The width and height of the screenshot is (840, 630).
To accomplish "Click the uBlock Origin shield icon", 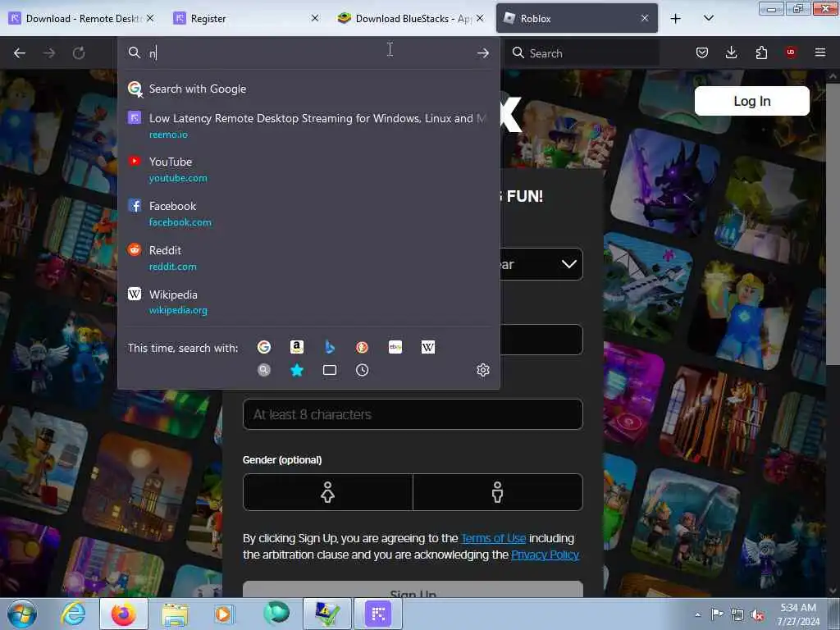I will [791, 52].
